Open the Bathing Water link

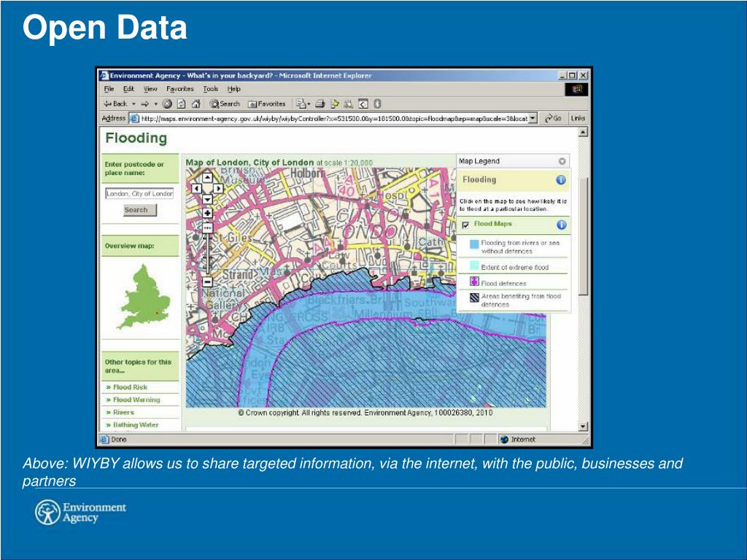tap(136, 425)
